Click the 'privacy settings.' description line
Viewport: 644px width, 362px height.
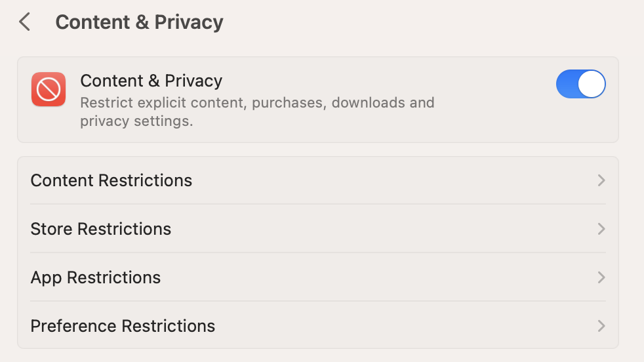click(x=136, y=121)
